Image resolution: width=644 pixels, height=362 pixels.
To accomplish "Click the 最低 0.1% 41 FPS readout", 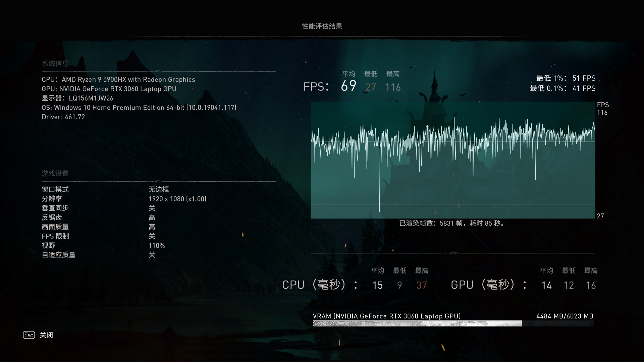I will coord(562,88).
